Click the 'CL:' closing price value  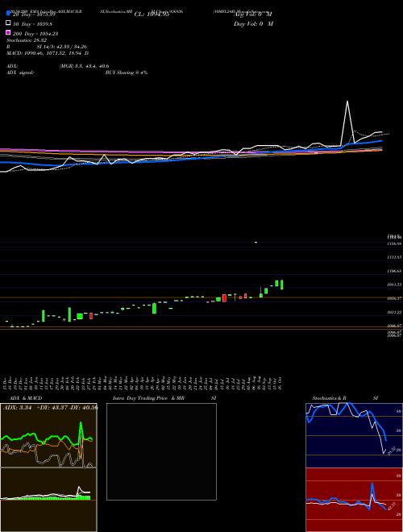point(152,15)
